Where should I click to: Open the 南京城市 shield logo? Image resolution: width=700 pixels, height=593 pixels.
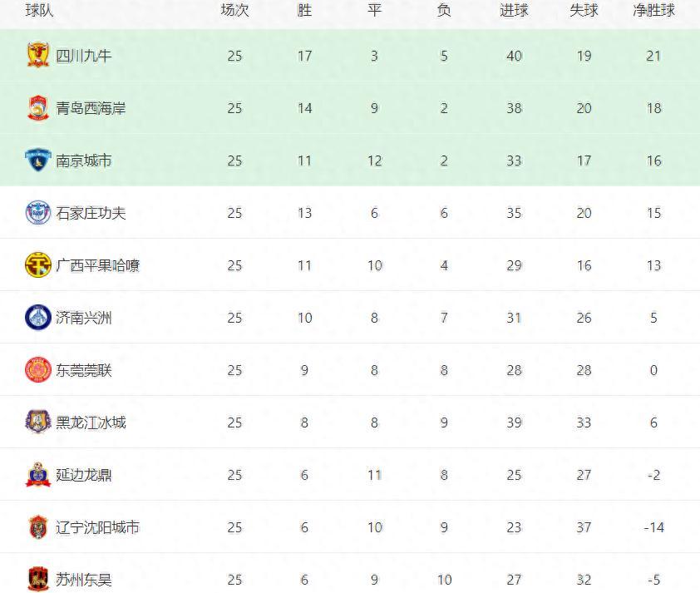(x=38, y=161)
